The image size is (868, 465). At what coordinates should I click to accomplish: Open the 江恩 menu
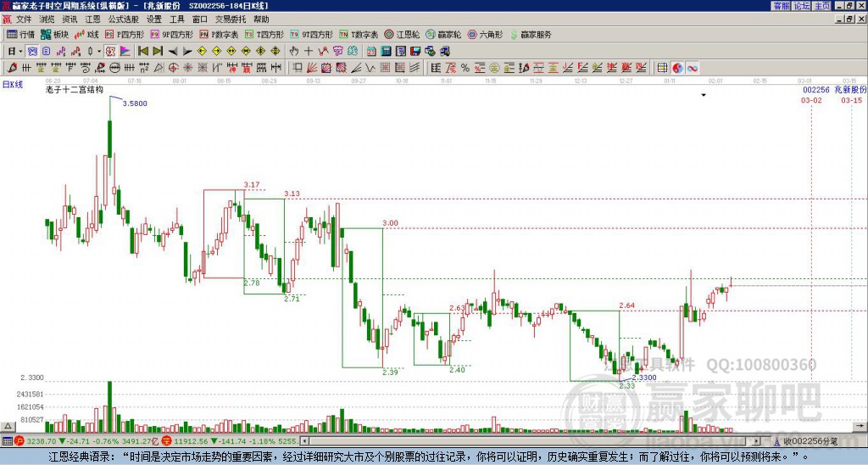[92, 20]
